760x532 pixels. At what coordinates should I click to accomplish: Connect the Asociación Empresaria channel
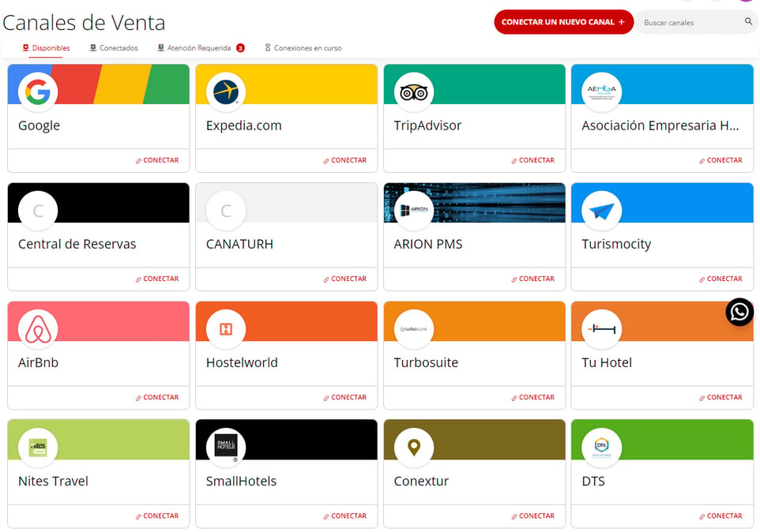pyautogui.click(x=720, y=160)
